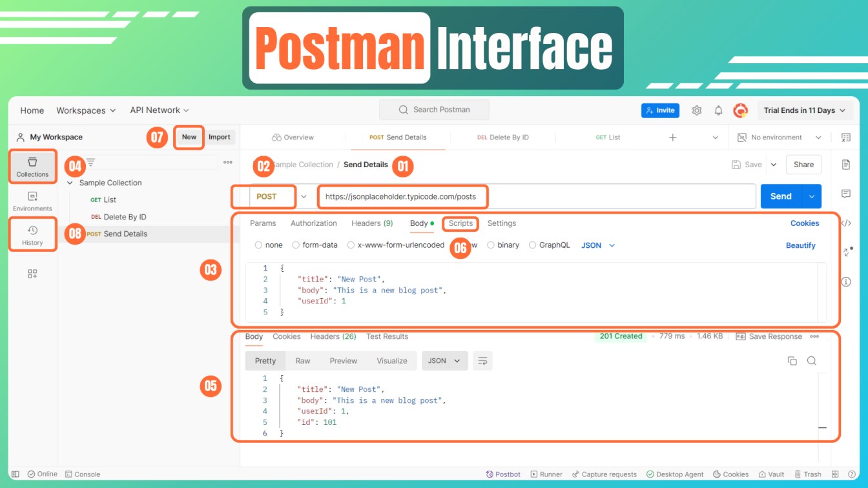Click the filter icon above collections
The image size is (868, 488).
click(91, 163)
